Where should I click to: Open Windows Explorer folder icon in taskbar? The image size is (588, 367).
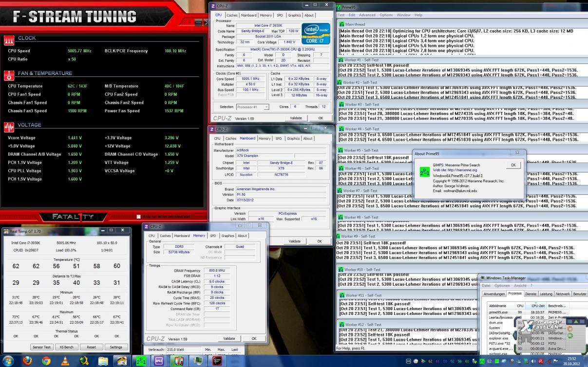[x=103, y=361]
